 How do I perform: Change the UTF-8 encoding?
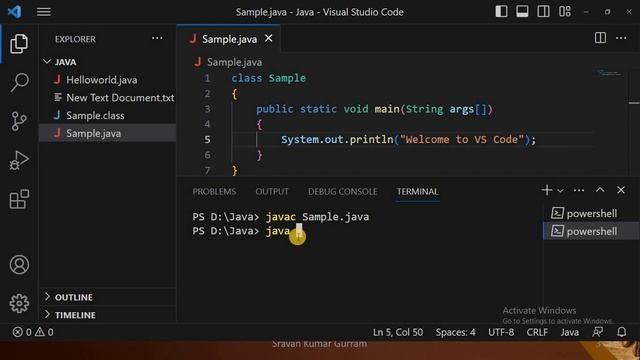pyautogui.click(x=501, y=332)
